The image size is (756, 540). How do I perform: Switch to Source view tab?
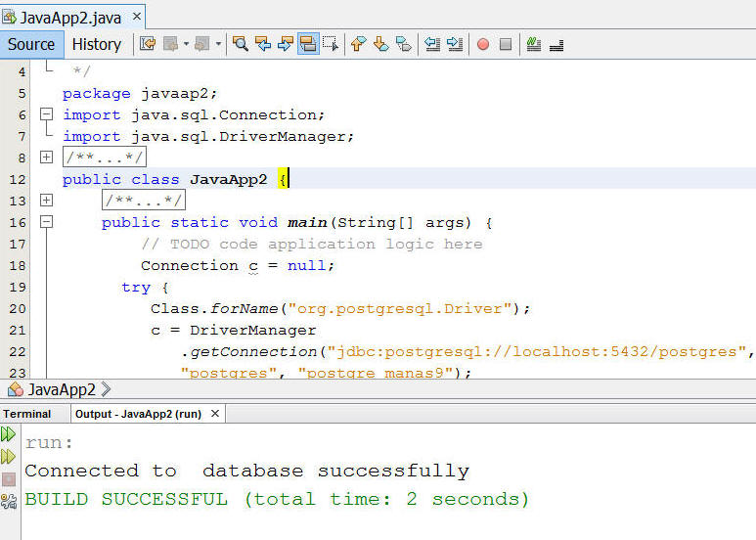coord(32,44)
